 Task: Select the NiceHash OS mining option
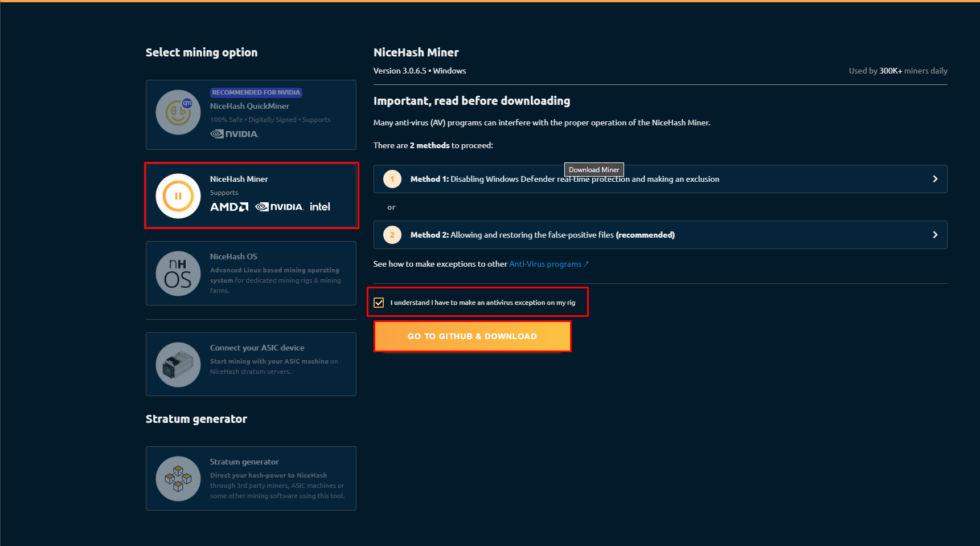pyautogui.click(x=251, y=274)
